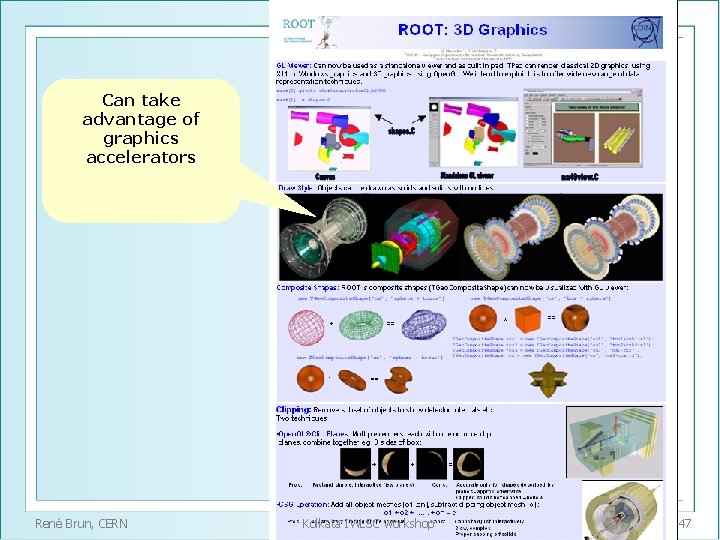
Task: Select the 'GL Viewer' section heading
Action: click(x=294, y=66)
